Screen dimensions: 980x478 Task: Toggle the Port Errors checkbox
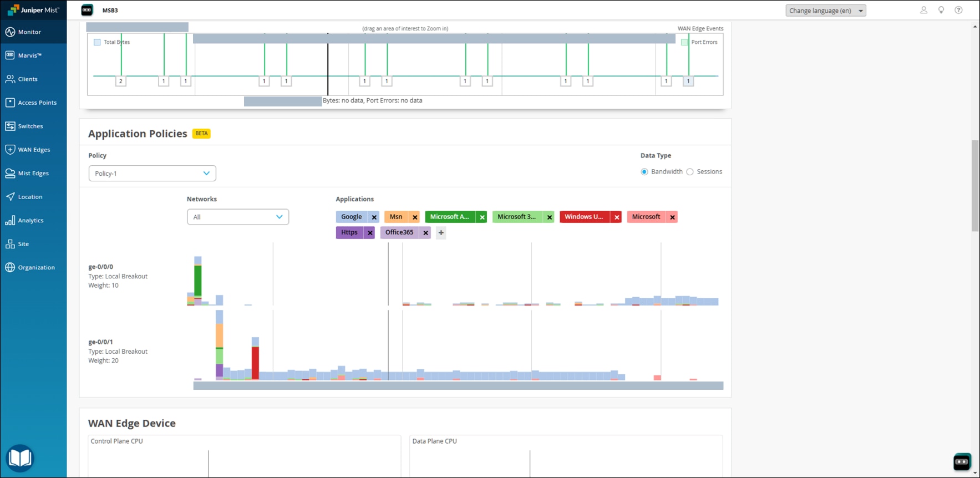pyautogui.click(x=684, y=42)
